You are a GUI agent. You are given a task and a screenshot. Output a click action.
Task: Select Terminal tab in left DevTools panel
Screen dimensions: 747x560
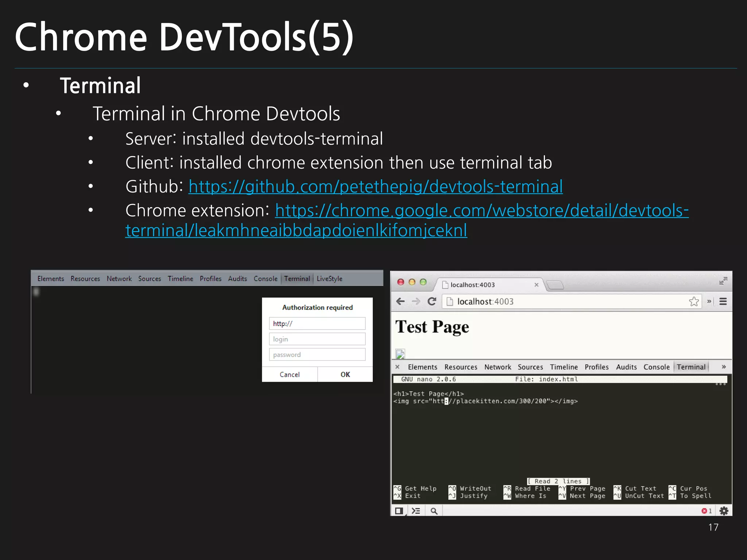297,279
